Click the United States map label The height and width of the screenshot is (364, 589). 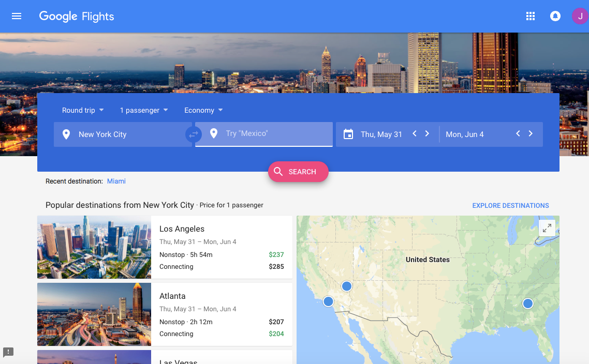coord(428,260)
